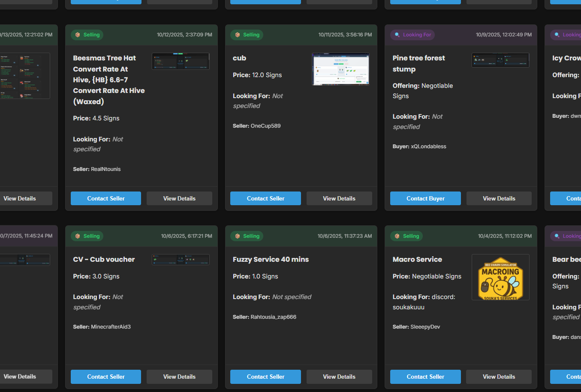Click the package icon on Fuzzy Service's Selling badge
The width and height of the screenshot is (581, 392).
[238, 236]
